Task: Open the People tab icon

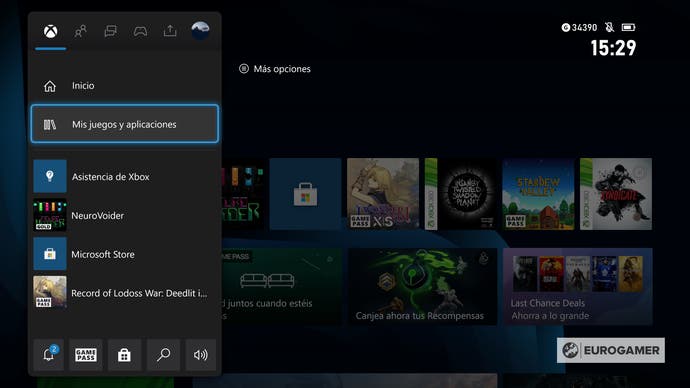Action: tap(81, 31)
